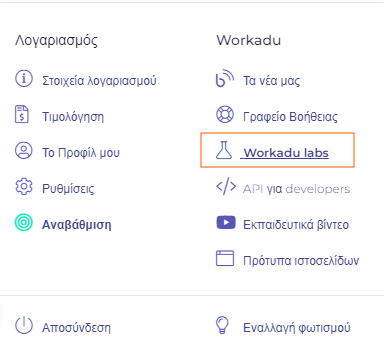Click the flask icon for Workadu labs

(224, 150)
